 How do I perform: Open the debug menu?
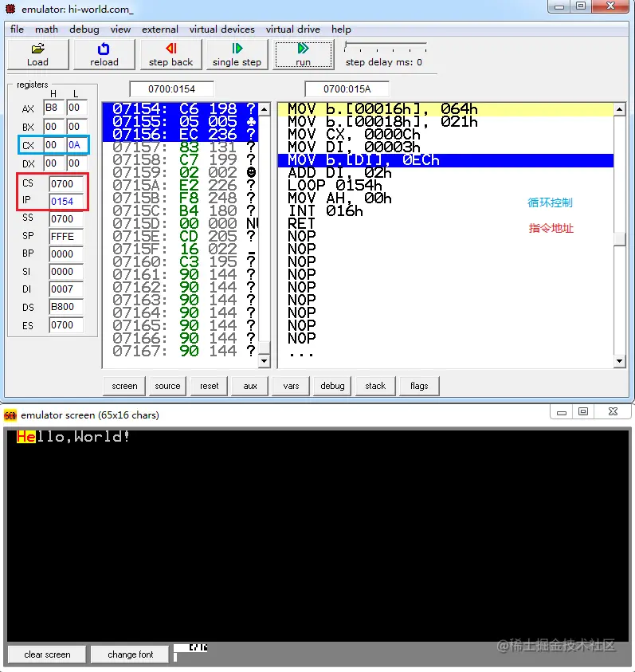[84, 29]
